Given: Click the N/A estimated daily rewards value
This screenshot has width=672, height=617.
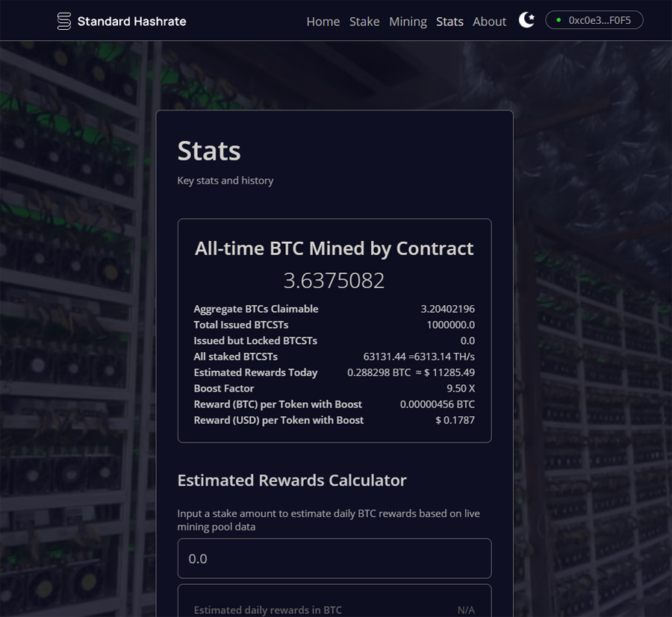Looking at the screenshot, I should point(466,610).
